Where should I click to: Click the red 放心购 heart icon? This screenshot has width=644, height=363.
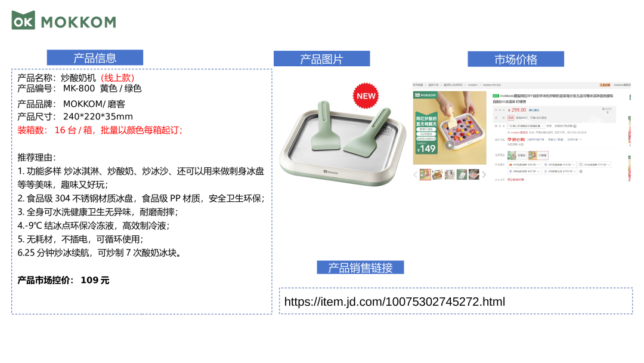click(x=509, y=139)
